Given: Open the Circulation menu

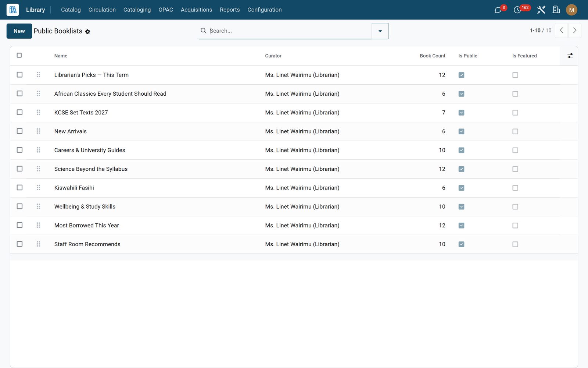Looking at the screenshot, I should click(102, 10).
